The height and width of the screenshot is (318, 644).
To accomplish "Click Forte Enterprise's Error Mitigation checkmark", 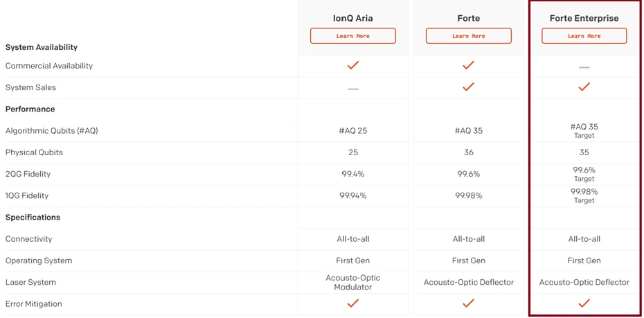I will click(x=584, y=303).
